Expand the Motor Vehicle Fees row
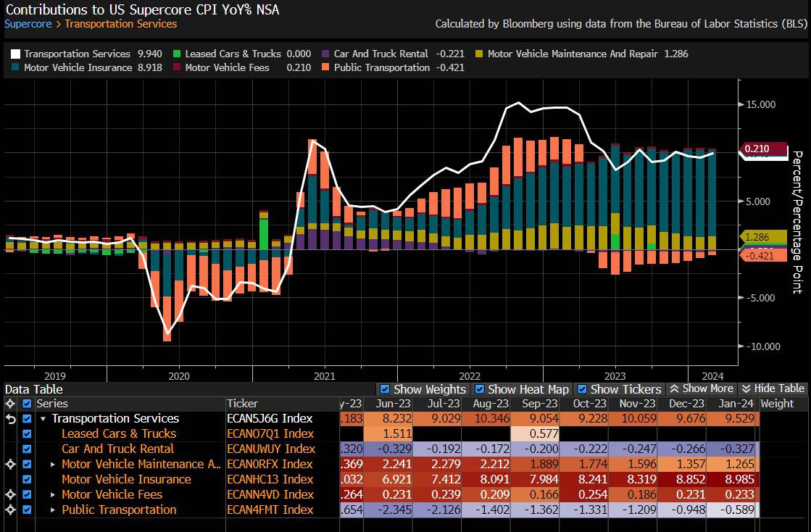Viewport: 811px width, 532px height. 53,495
